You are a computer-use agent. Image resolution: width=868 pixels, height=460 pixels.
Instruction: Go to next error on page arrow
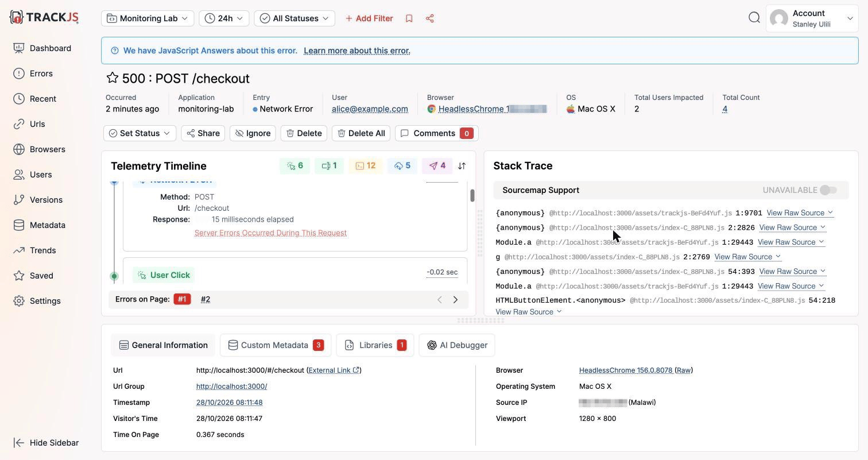pyautogui.click(x=456, y=300)
